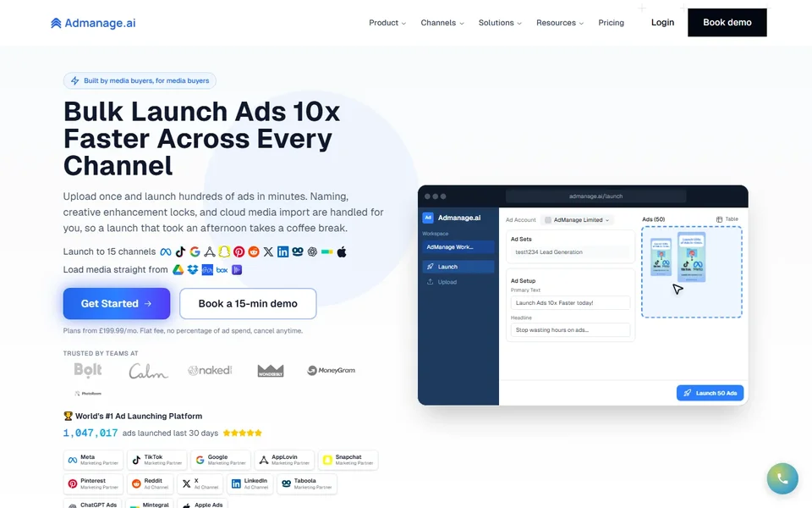Click the 'Built by media buyers' badge
The width and height of the screenshot is (812, 508).
pyautogui.click(x=140, y=80)
